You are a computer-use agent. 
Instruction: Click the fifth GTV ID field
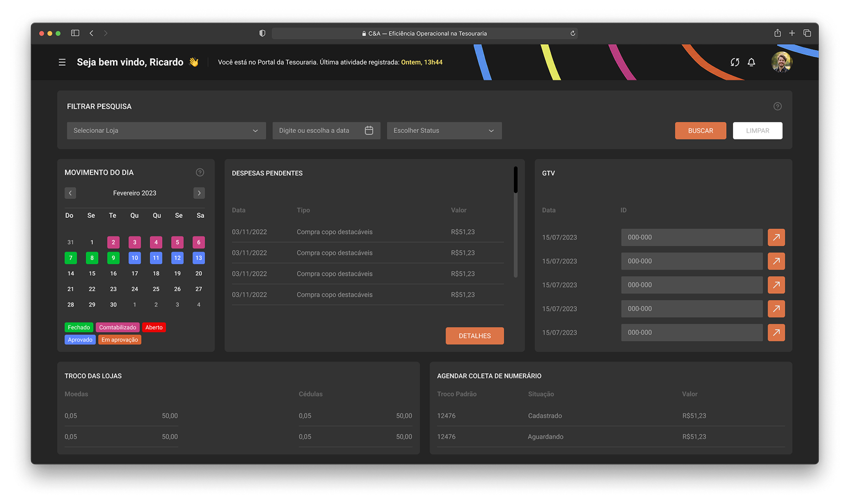point(692,333)
